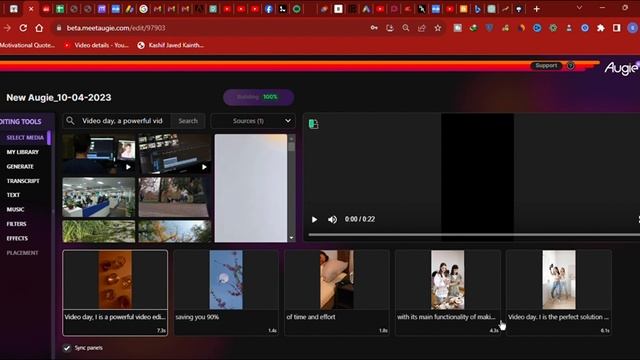
Task: Select scene 'saving you 90%'
Action: tap(226, 293)
